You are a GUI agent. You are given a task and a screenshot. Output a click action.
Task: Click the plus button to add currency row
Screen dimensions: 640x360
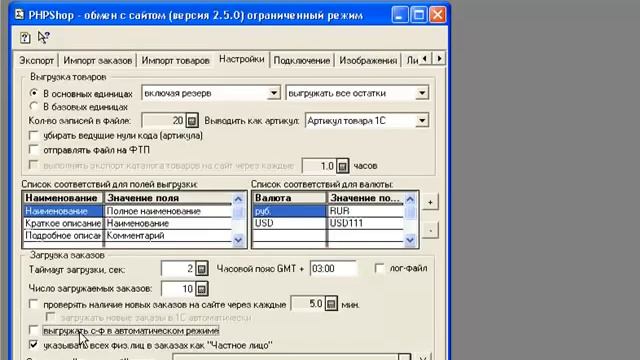pyautogui.click(x=430, y=202)
